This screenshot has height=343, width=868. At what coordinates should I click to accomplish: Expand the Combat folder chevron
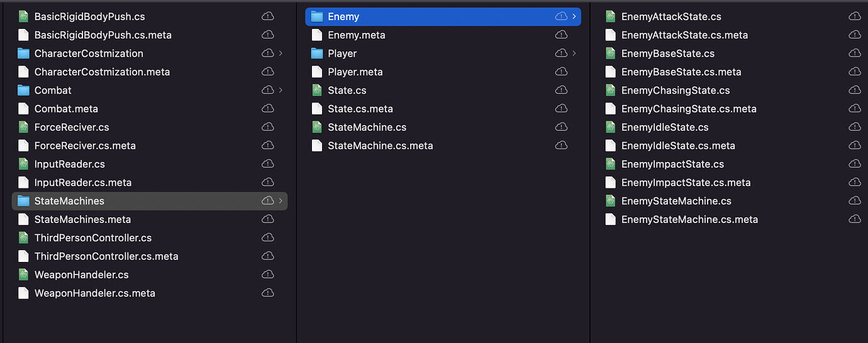tap(281, 90)
